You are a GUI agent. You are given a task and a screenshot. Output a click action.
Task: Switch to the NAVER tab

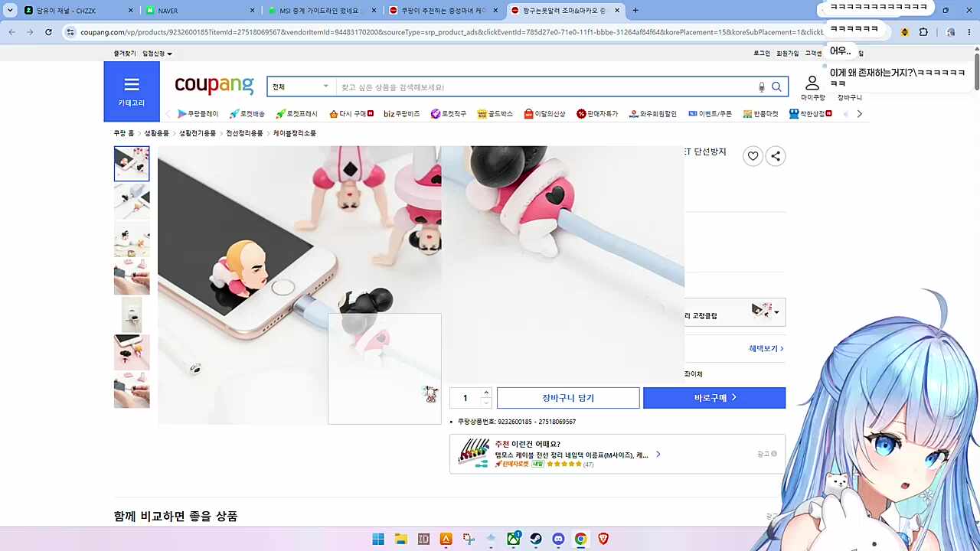click(x=201, y=11)
